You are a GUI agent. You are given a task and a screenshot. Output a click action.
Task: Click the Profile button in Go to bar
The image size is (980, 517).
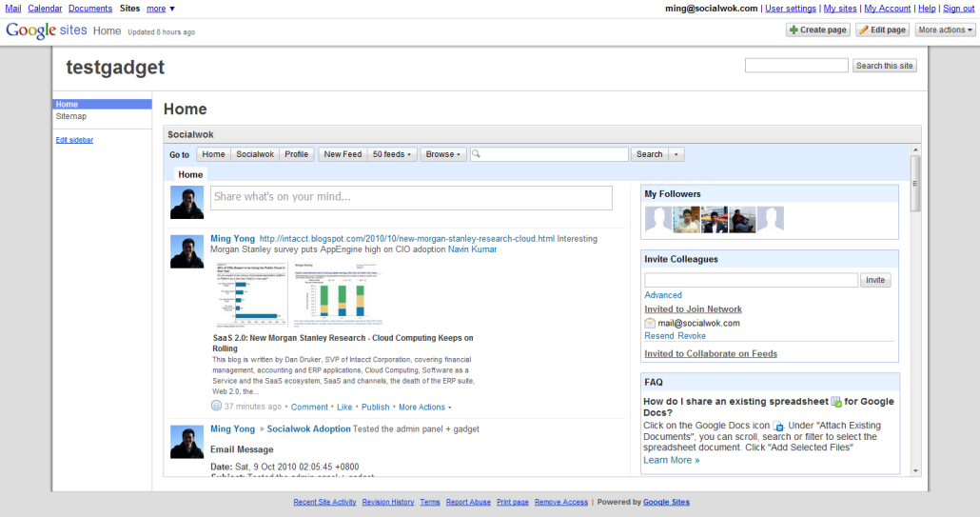(296, 154)
